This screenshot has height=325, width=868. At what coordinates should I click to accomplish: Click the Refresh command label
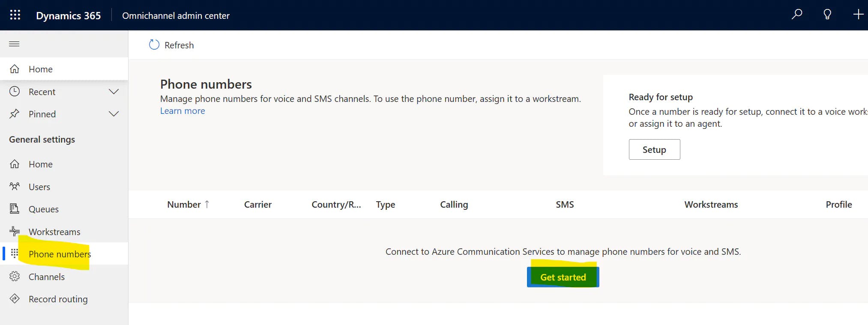pyautogui.click(x=179, y=45)
